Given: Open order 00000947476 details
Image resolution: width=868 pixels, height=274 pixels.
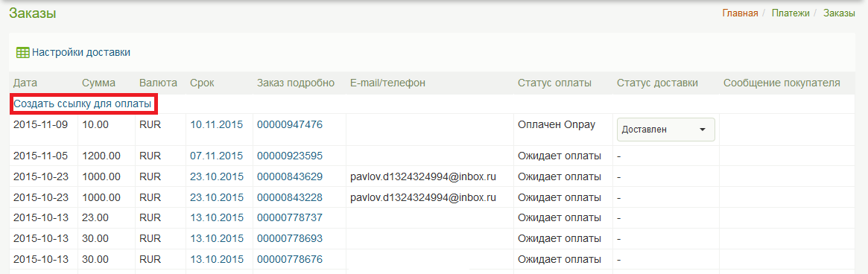Looking at the screenshot, I should pos(290,124).
